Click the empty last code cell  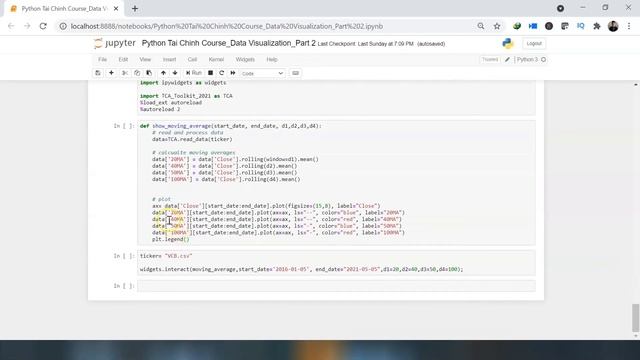[336, 286]
